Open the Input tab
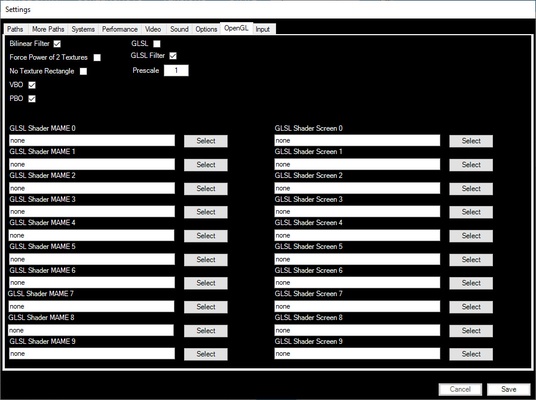Viewport: 536px width, 400px height. (263, 29)
